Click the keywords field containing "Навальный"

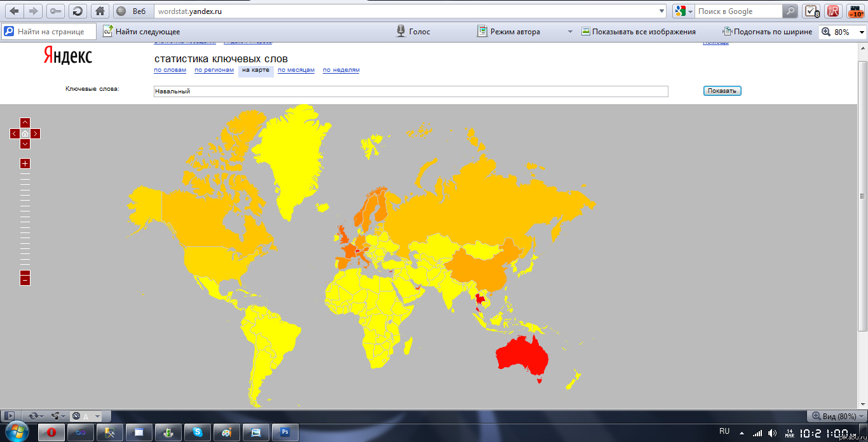pos(410,91)
